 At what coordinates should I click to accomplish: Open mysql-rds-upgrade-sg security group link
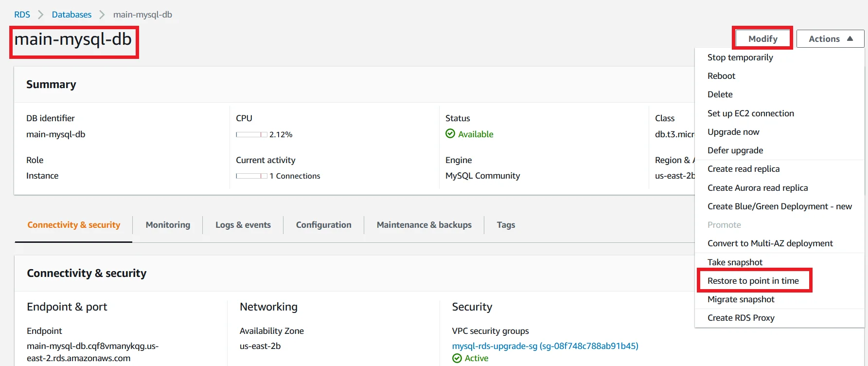coord(545,346)
